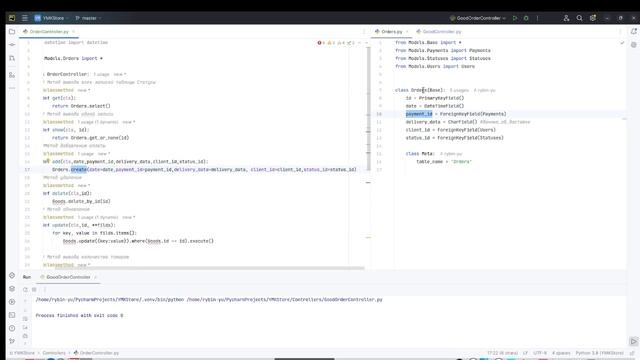This screenshot has height=360, width=640.
Task: Open the Structure tool window icon
Action: click(x=12, y=75)
